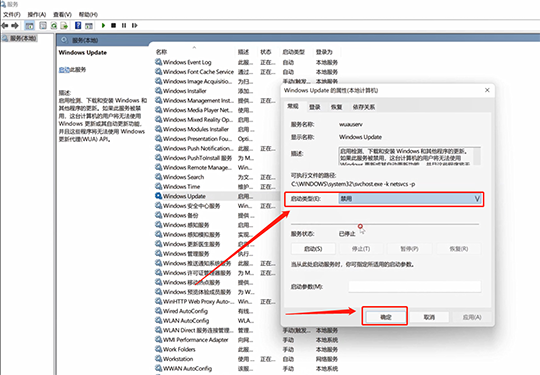The image size is (540, 375).
Task: Click the 启动 link for this service
Action: tap(64, 70)
